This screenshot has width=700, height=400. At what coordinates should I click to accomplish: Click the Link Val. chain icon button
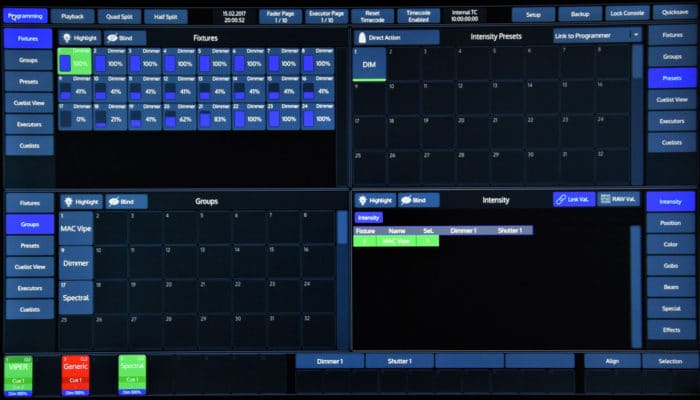[573, 200]
